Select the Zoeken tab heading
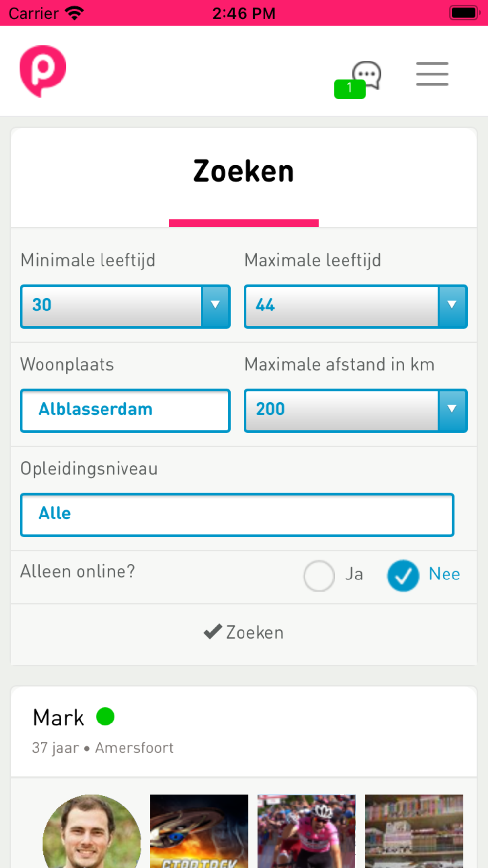 [244, 171]
